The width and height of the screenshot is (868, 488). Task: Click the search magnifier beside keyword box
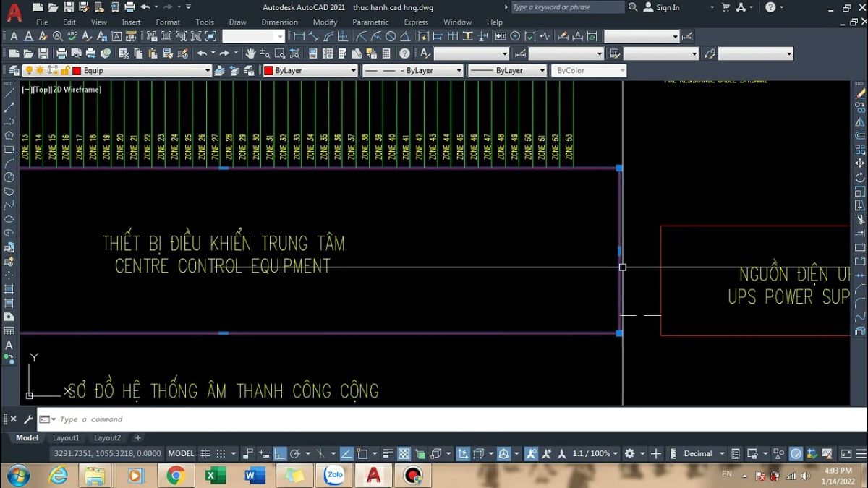pyautogui.click(x=633, y=7)
